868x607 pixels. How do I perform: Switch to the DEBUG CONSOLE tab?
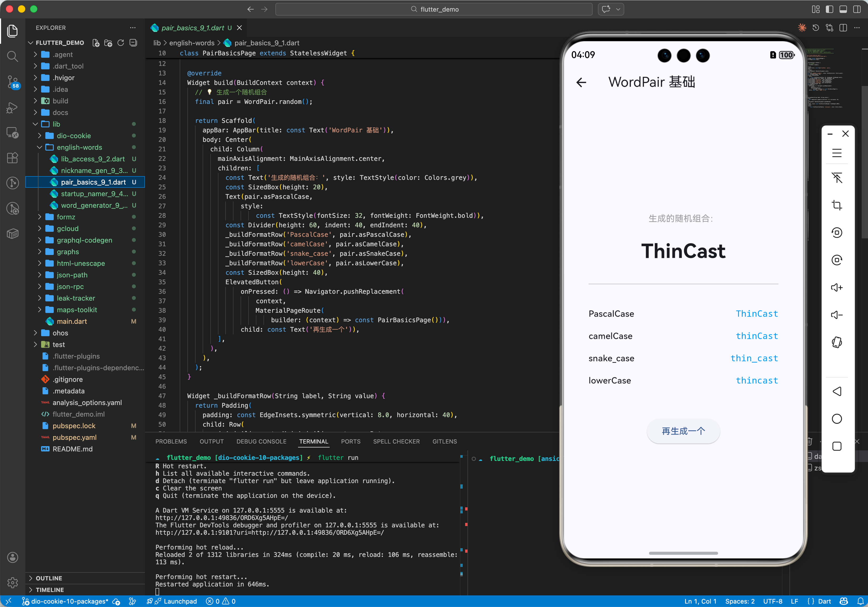click(x=261, y=441)
